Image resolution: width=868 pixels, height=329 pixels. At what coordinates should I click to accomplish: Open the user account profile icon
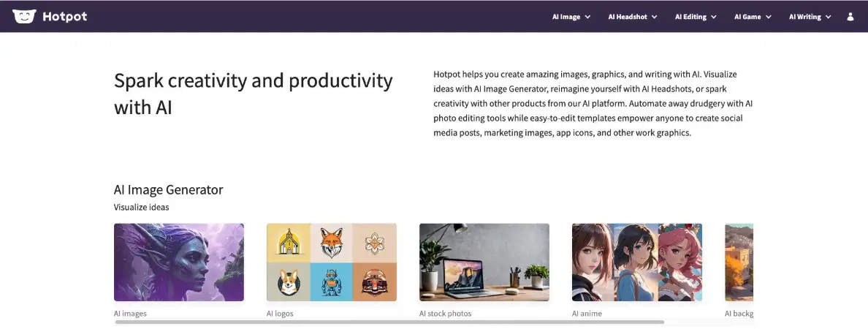(x=850, y=17)
